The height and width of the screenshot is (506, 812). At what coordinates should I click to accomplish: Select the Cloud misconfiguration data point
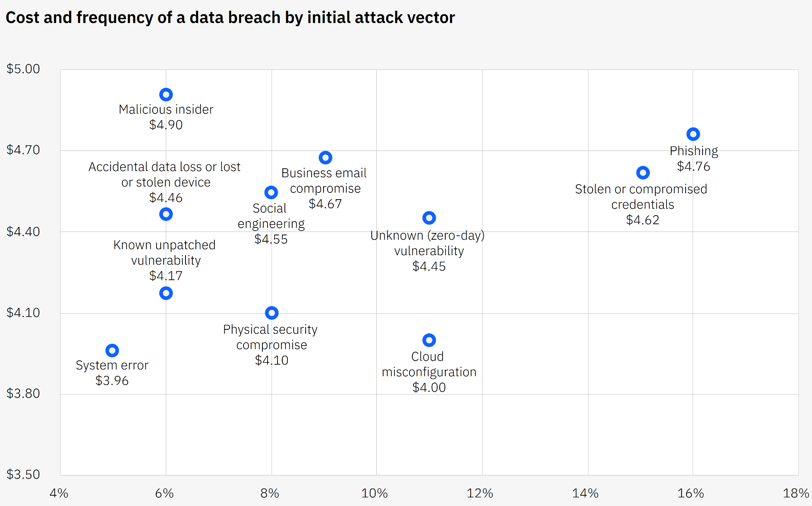click(x=429, y=340)
